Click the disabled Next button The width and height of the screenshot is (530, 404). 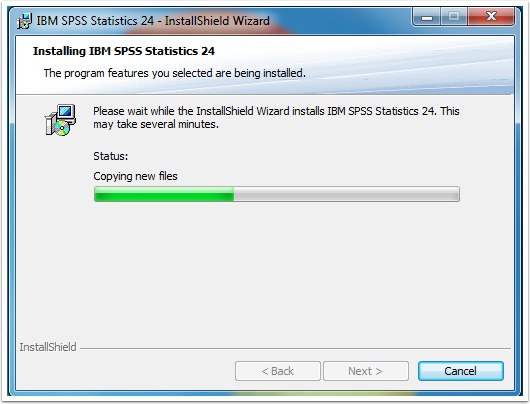[x=366, y=371]
